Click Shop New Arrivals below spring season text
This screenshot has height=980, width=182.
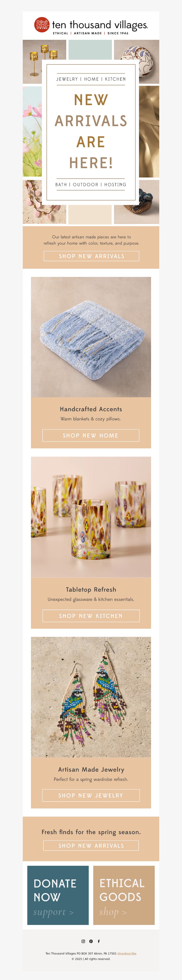tap(91, 846)
